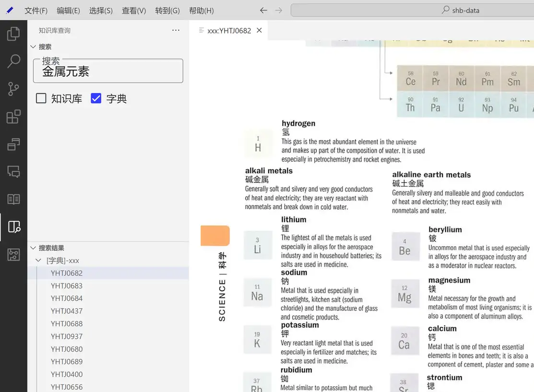
Task: Open the 文件(F) menu
Action: point(36,11)
